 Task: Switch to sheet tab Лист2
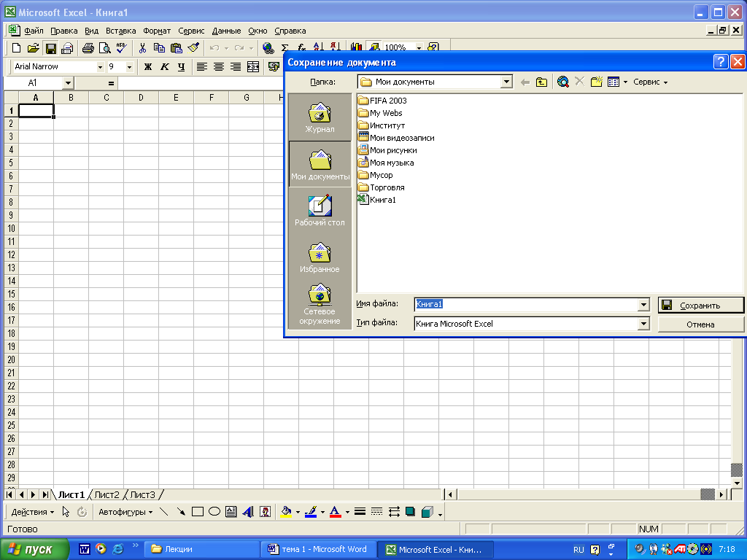[x=107, y=495]
